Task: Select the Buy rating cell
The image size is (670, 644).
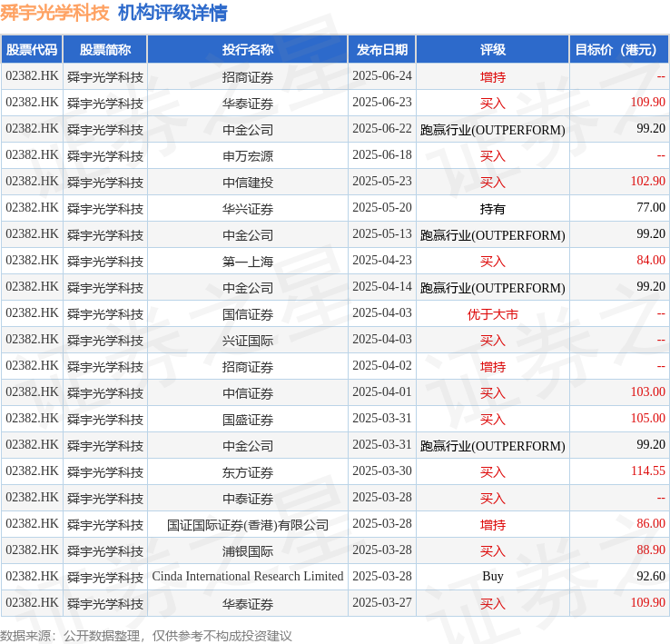Action: click(x=493, y=577)
